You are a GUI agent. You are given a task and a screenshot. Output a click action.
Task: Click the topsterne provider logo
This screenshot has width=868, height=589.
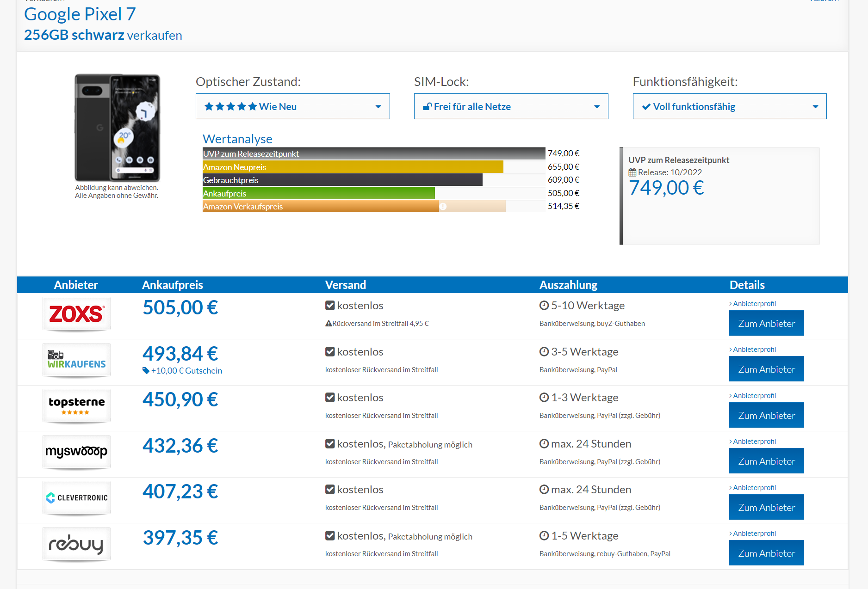pos(76,406)
